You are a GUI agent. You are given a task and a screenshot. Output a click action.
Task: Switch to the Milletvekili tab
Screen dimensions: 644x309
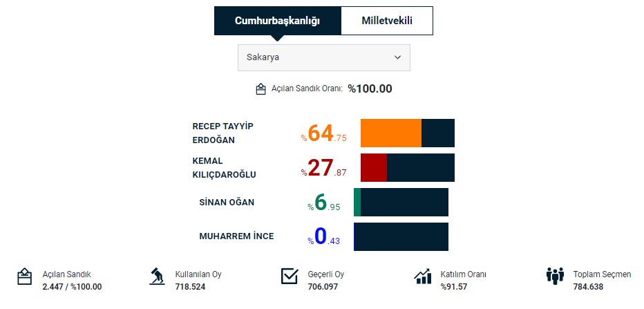387,21
